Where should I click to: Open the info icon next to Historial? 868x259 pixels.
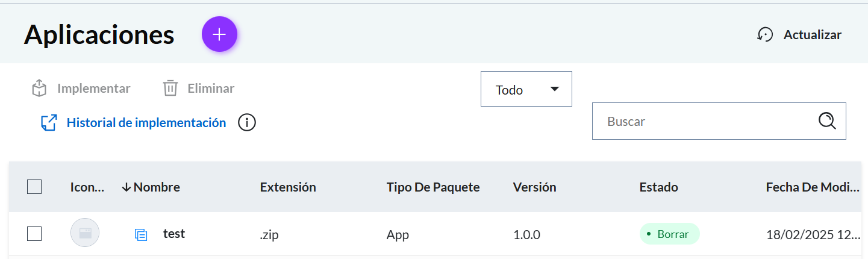pyautogui.click(x=247, y=123)
